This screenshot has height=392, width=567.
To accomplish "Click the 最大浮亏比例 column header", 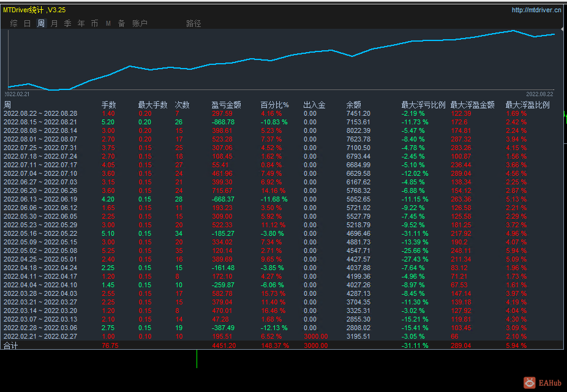I will 423,105.
